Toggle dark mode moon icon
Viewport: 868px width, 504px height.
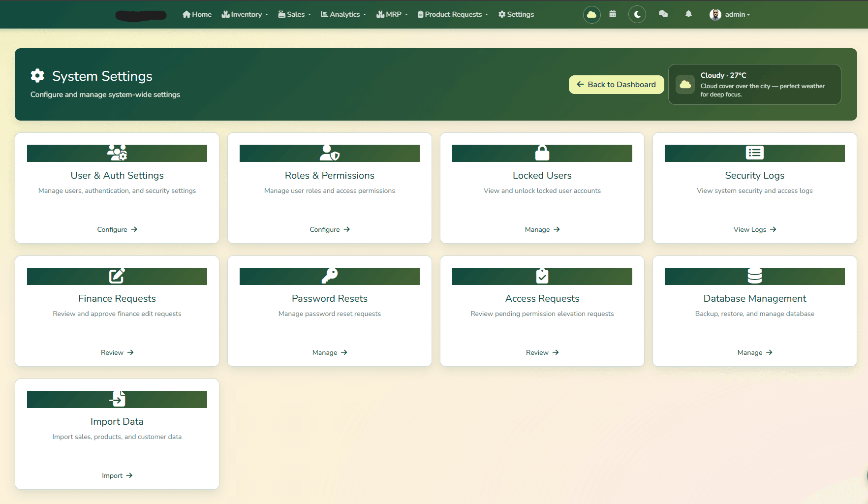(637, 14)
